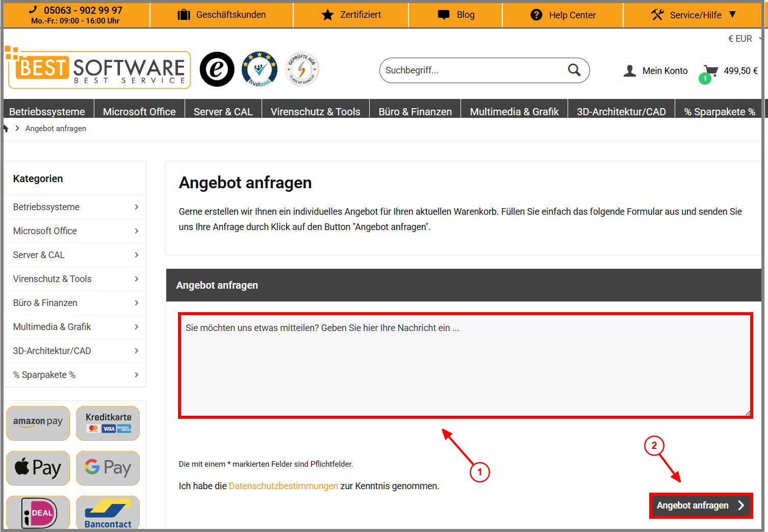
Task: Open 3D-Architektur/CAD navigation item
Action: (621, 111)
